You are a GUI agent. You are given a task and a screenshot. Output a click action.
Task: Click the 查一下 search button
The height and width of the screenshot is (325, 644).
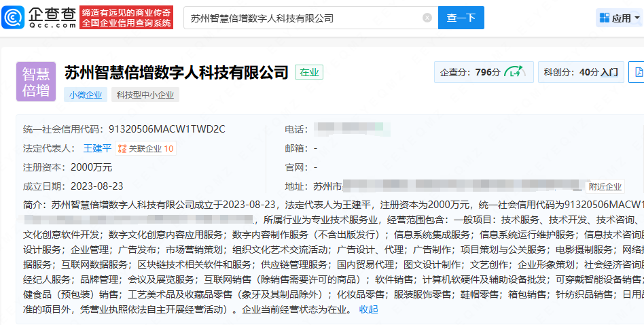pos(461,18)
